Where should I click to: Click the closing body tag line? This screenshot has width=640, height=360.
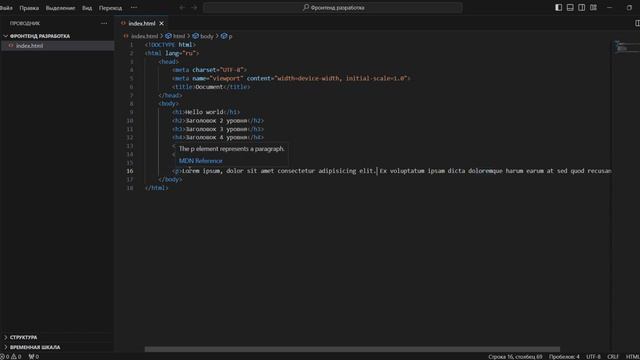point(170,180)
